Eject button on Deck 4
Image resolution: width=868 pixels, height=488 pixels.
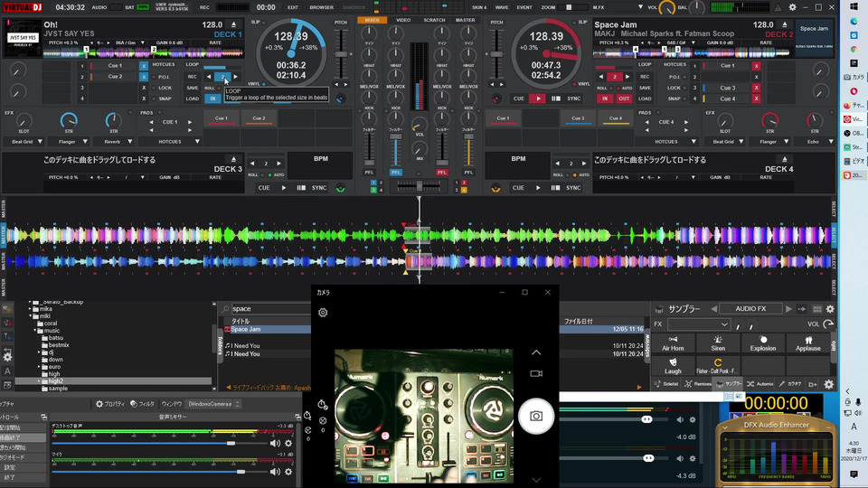pyautogui.click(x=785, y=159)
